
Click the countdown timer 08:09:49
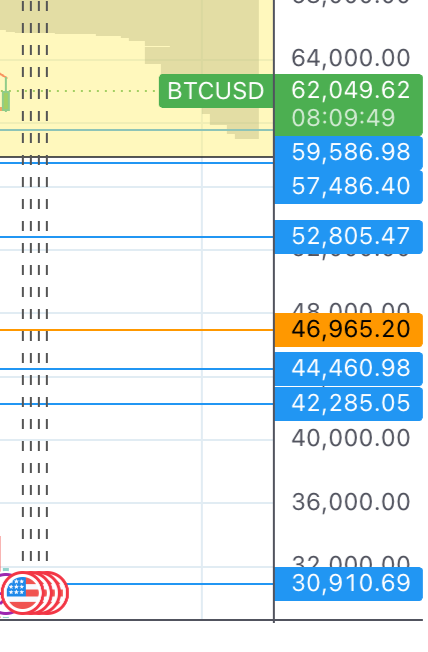click(343, 118)
